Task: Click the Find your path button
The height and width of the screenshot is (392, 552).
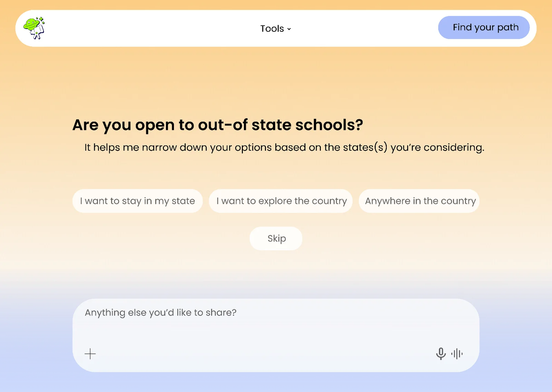Action: 484,28
